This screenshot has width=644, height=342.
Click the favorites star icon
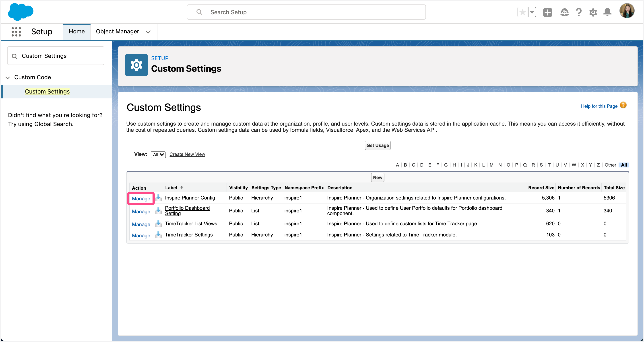tap(522, 12)
